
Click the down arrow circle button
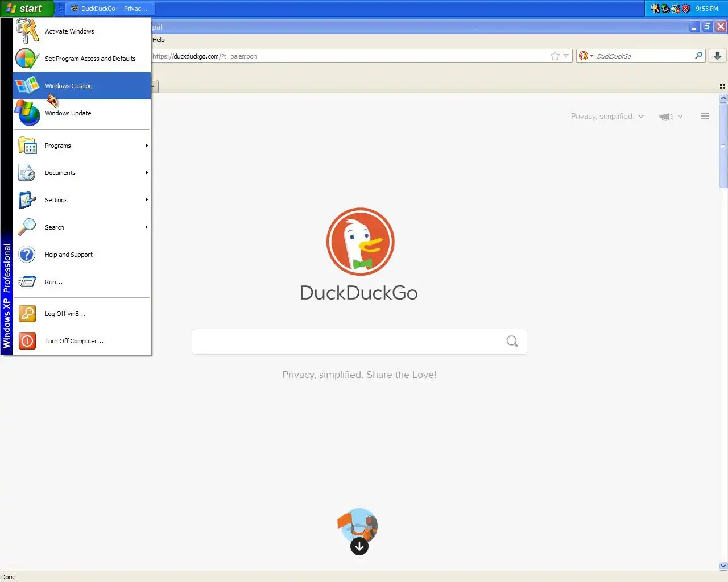pyautogui.click(x=359, y=547)
